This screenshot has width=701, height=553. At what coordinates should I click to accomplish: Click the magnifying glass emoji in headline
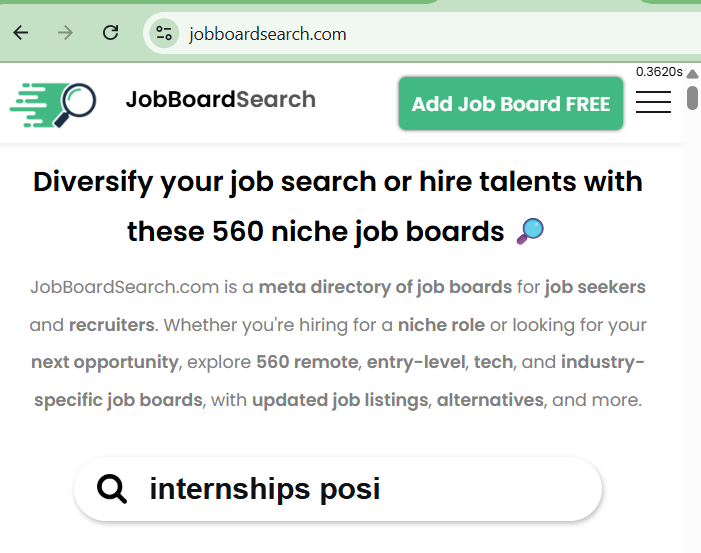coord(530,232)
